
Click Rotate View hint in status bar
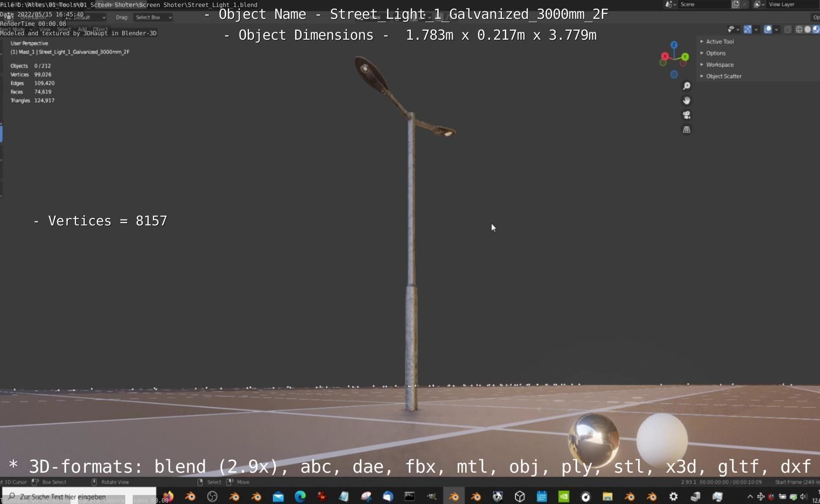coord(115,482)
